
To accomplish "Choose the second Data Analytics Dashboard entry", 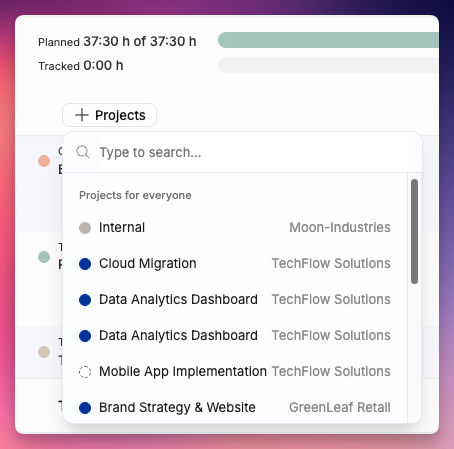I will 235,336.
